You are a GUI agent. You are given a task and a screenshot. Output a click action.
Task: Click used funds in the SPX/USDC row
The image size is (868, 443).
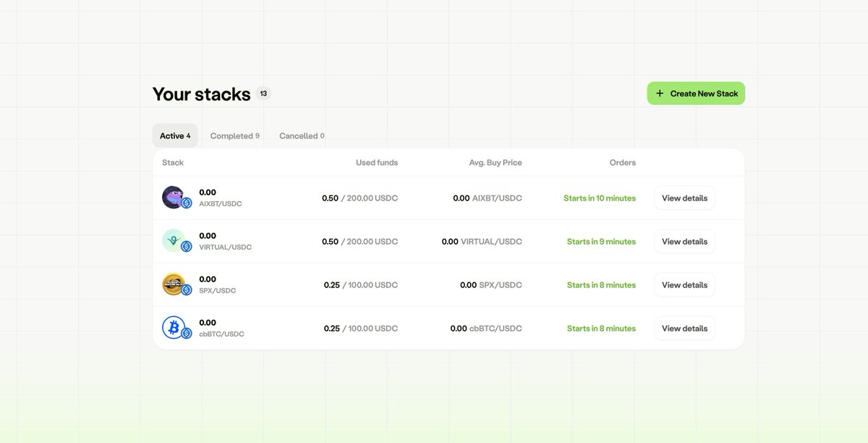pos(361,284)
